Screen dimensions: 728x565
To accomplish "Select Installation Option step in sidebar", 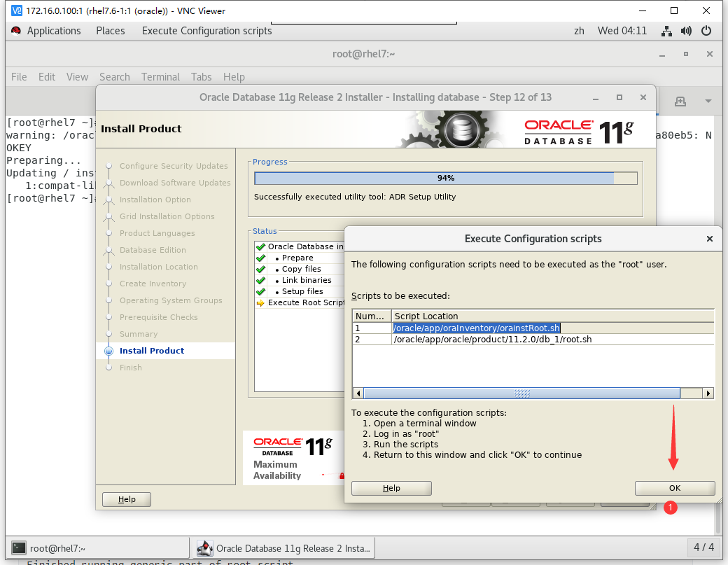I will click(x=155, y=200).
